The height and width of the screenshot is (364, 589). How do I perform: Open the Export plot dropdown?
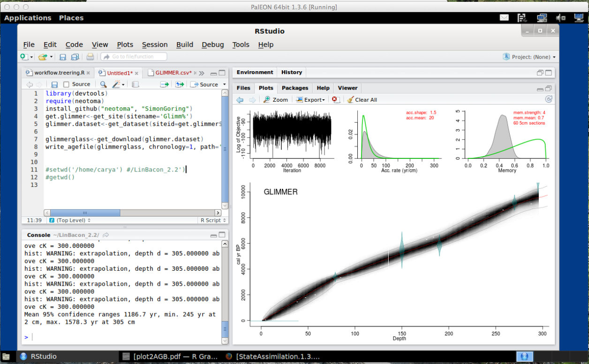[x=311, y=100]
